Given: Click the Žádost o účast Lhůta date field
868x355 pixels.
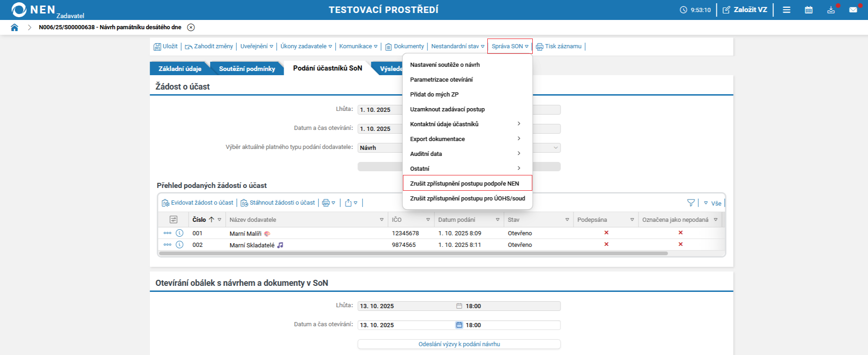Looking at the screenshot, I should click(380, 110).
